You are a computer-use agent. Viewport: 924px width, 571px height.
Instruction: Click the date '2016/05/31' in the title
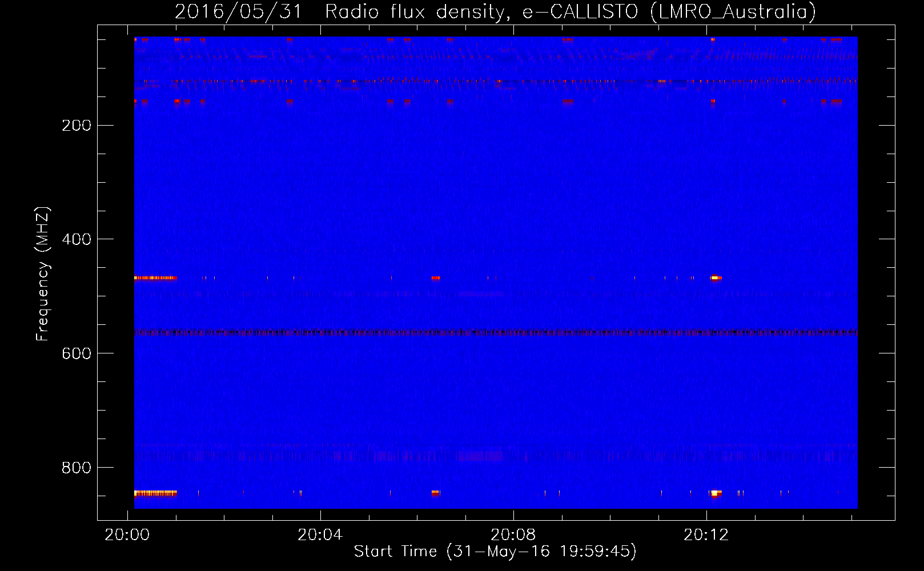238,12
